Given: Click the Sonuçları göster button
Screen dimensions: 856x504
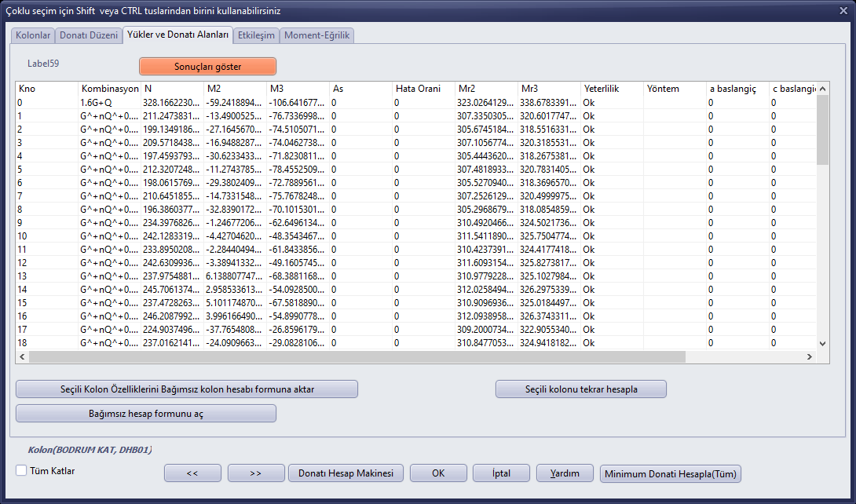Looking at the screenshot, I should coord(207,67).
